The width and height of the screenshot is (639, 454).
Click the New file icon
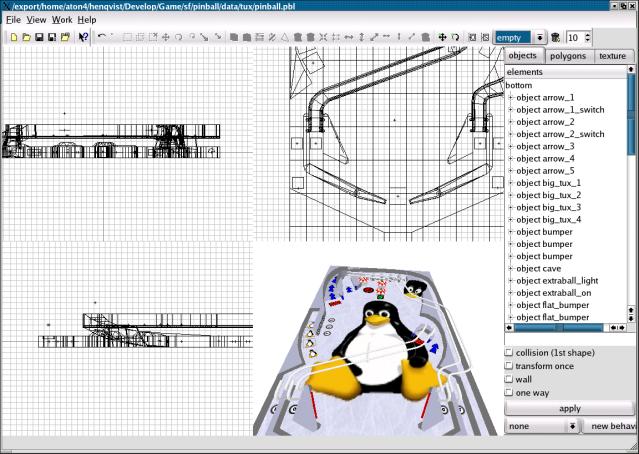click(x=14, y=37)
